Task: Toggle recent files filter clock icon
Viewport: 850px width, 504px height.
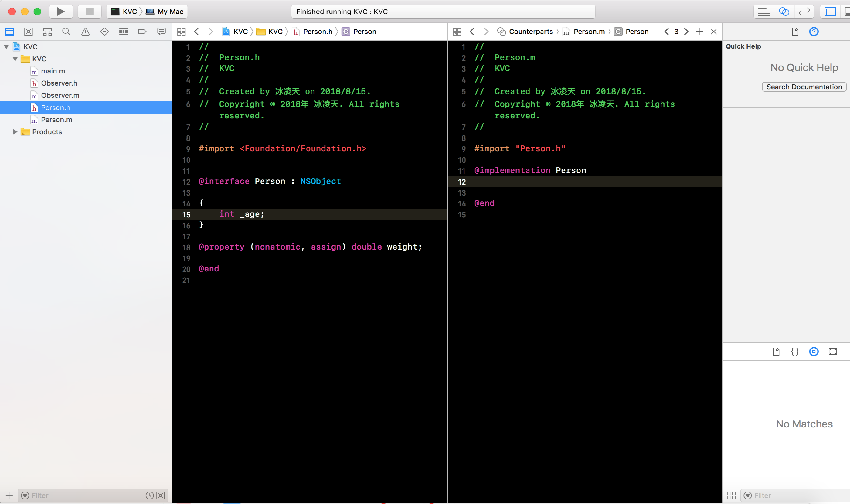Action: 149,495
